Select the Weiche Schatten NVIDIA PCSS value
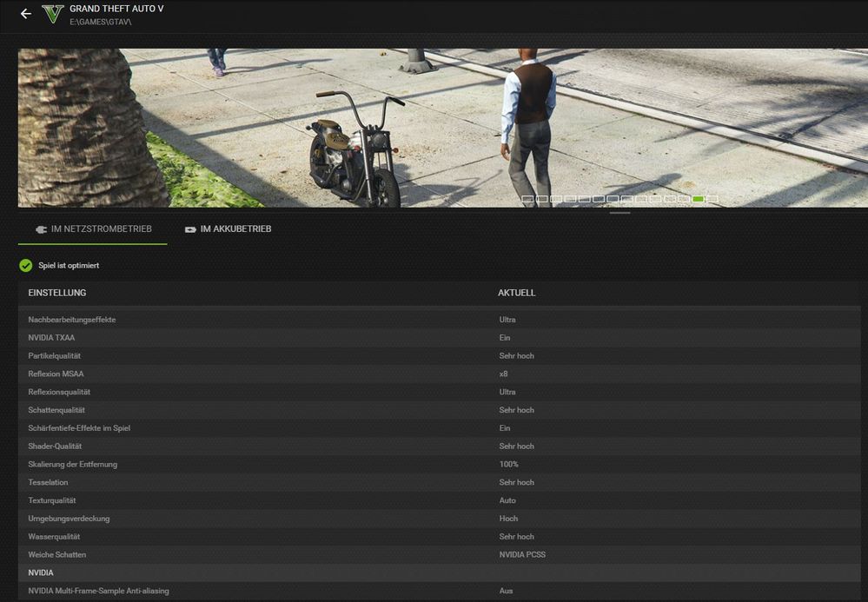This screenshot has height=602, width=868. click(x=521, y=554)
